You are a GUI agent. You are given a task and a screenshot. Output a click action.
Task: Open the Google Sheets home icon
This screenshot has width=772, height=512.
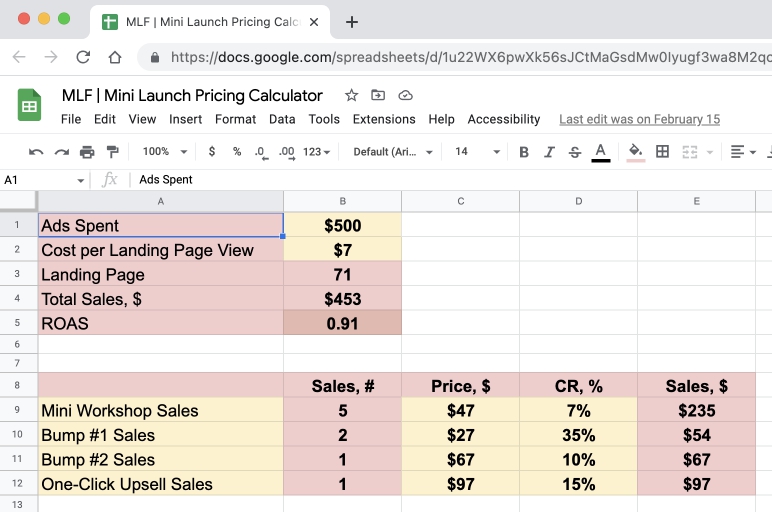coord(30,104)
